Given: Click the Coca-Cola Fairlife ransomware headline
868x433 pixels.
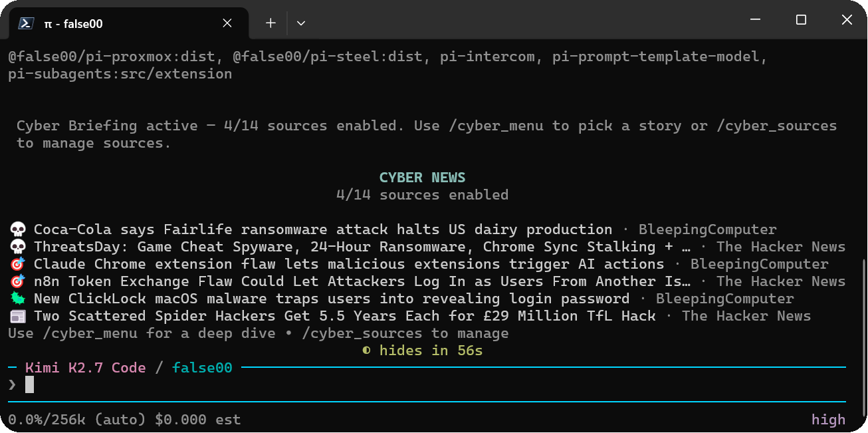Looking at the screenshot, I should (323, 229).
